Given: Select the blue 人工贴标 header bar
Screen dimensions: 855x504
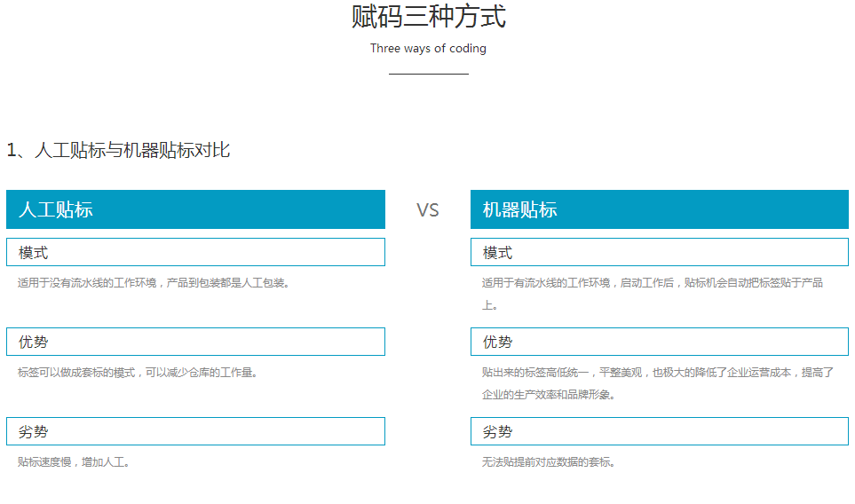Looking at the screenshot, I should 195,209.
